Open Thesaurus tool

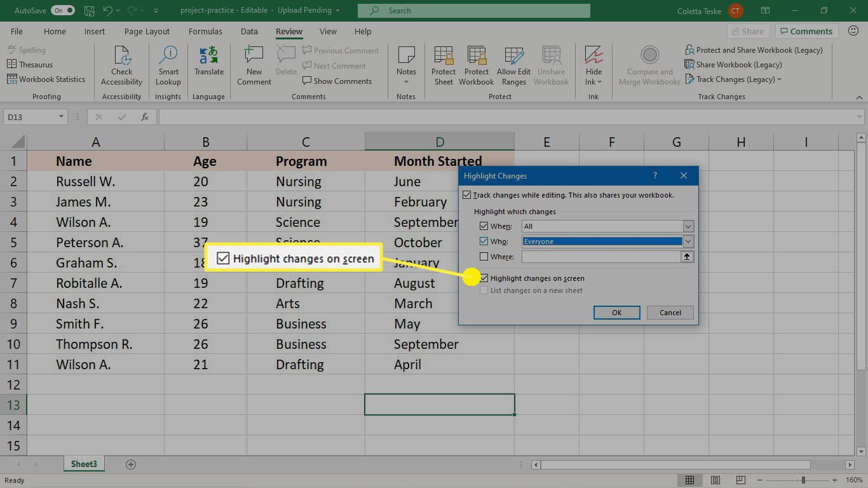[x=30, y=65]
